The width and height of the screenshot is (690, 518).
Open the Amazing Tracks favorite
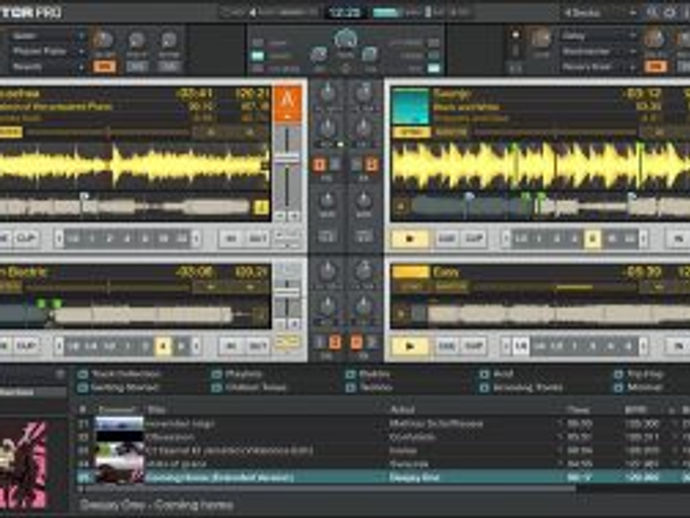521,388
